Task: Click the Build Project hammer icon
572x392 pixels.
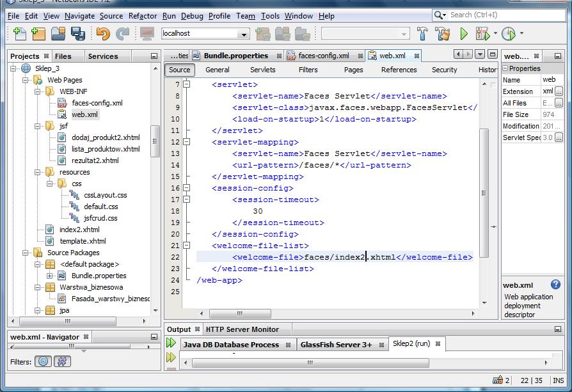Action: (422, 33)
